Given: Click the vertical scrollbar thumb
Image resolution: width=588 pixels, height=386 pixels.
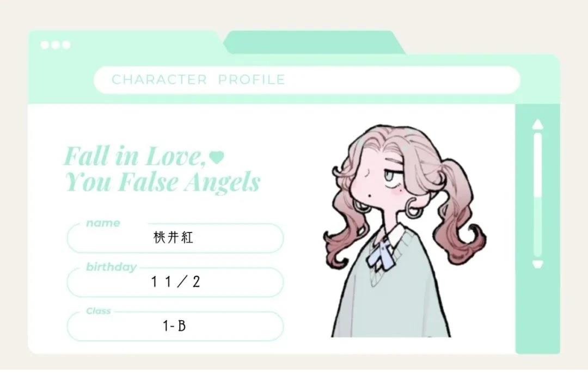Looking at the screenshot, I should pos(538,164).
